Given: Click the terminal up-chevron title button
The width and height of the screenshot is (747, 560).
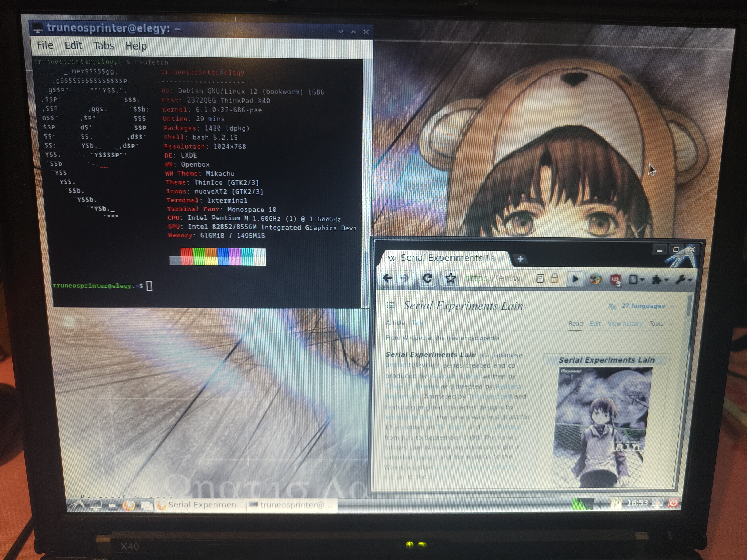Looking at the screenshot, I should [x=354, y=32].
